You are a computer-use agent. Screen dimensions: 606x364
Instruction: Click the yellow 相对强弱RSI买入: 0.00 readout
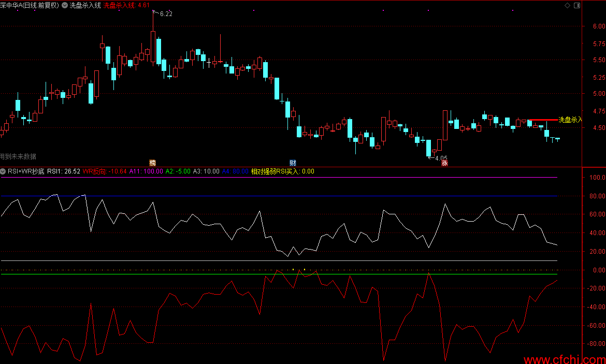[282, 171]
